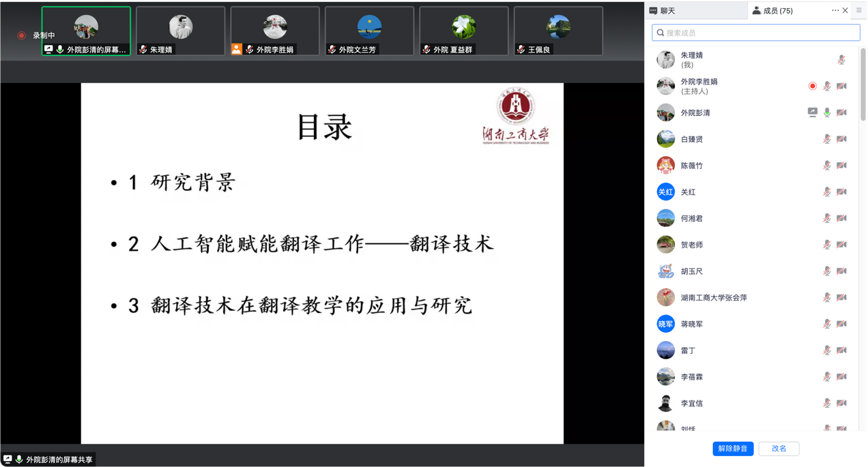Toggle the camera icon for 贺老师

[x=841, y=245]
